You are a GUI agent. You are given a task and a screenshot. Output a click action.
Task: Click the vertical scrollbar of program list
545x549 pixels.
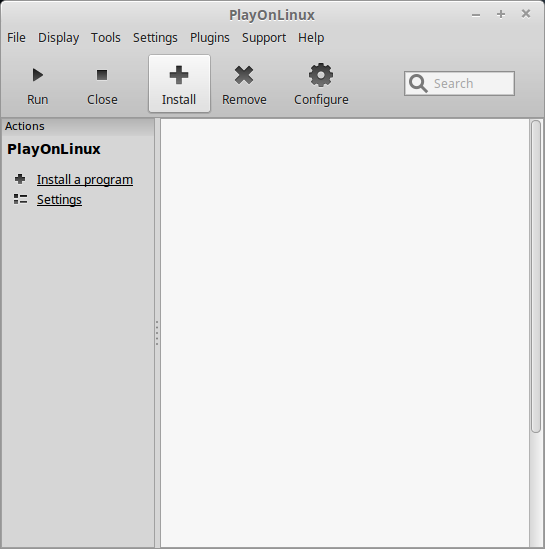pyautogui.click(x=536, y=277)
